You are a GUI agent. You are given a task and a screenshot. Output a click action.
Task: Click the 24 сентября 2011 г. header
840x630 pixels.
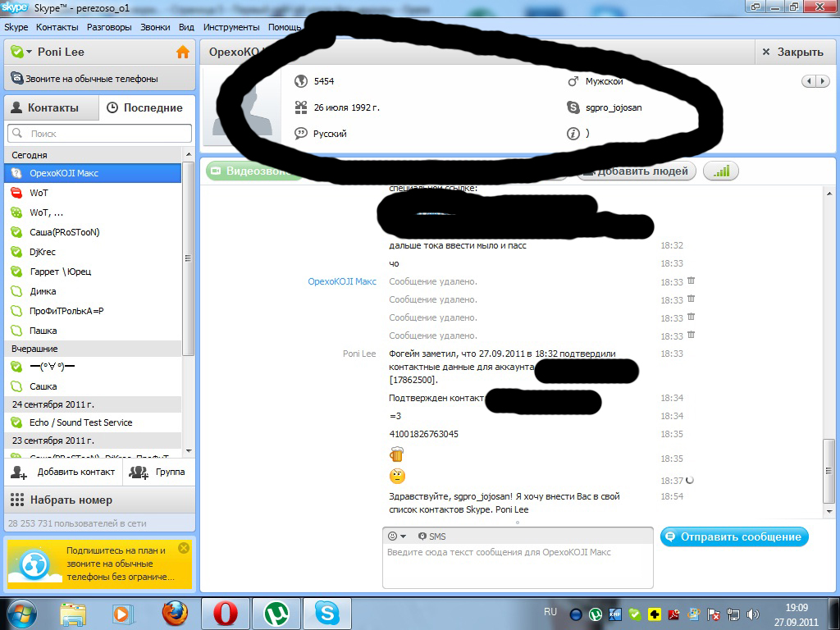(x=93, y=404)
